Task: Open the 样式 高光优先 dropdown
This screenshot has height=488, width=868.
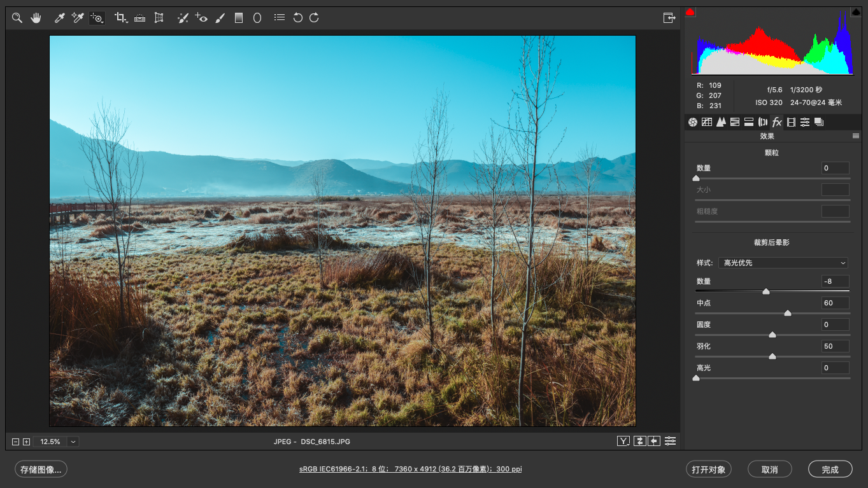Action: pyautogui.click(x=783, y=263)
